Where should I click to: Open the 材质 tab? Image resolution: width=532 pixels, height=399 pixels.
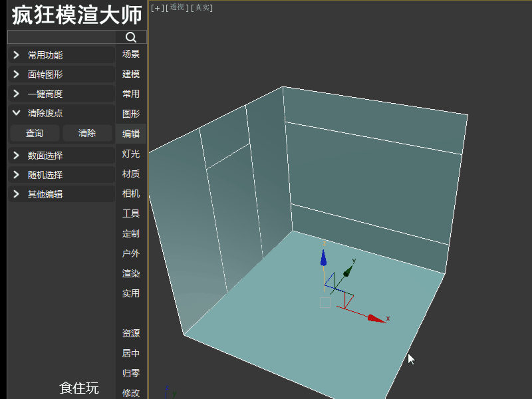[131, 174]
